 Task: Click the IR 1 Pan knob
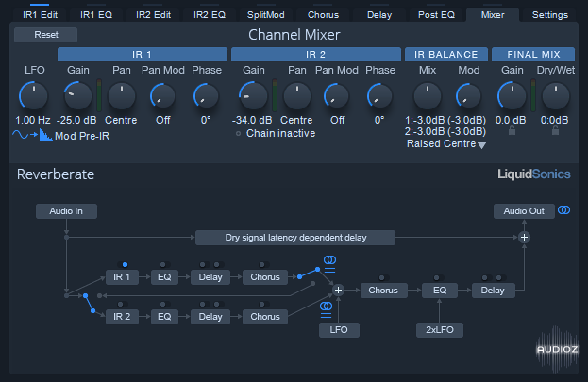122,96
